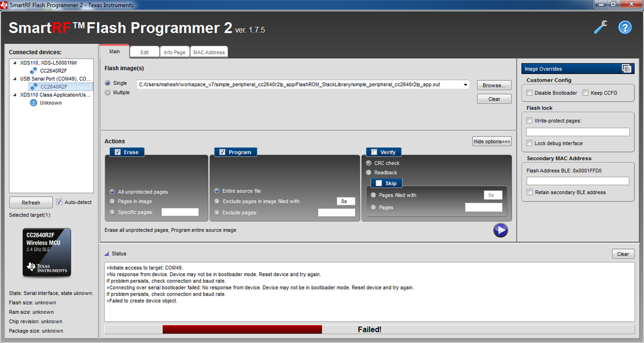644x343 pixels.
Task: Select Pages in image erase option
Action: point(113,201)
